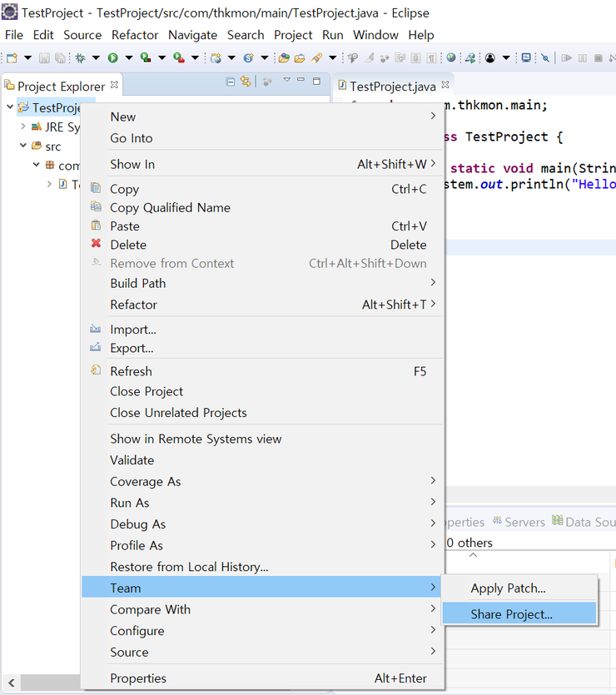Click the Refresh icon in context menu
The width and height of the screenshot is (616, 695).
coord(96,370)
